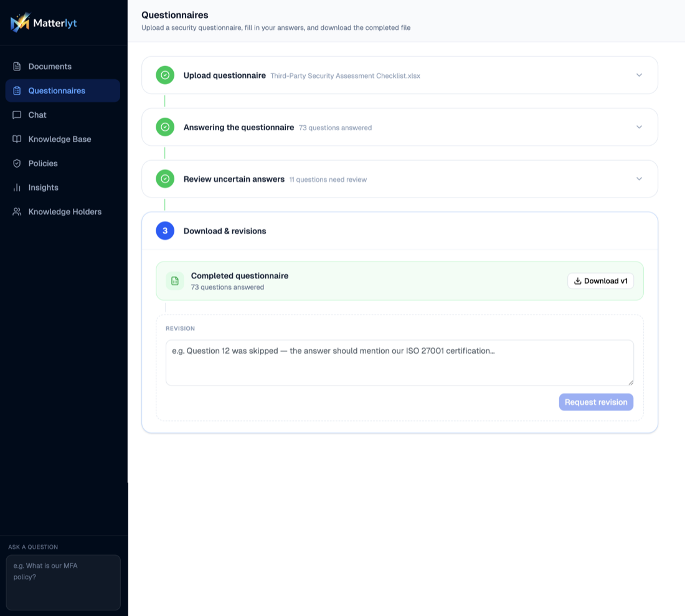Click the page subtitle about uploading a questionnaire
Screen dimensions: 685x616
click(276, 27)
